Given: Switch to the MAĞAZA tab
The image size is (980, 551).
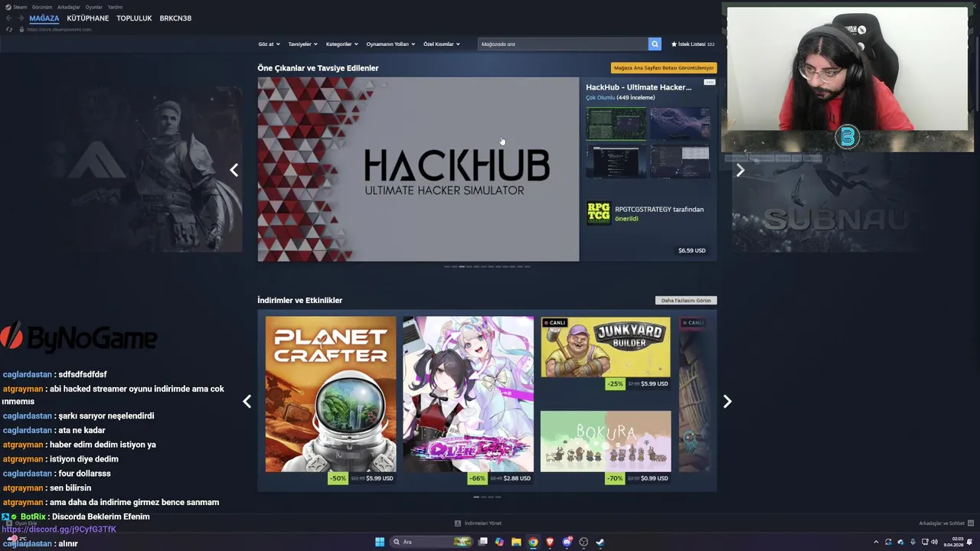Looking at the screenshot, I should [x=44, y=18].
